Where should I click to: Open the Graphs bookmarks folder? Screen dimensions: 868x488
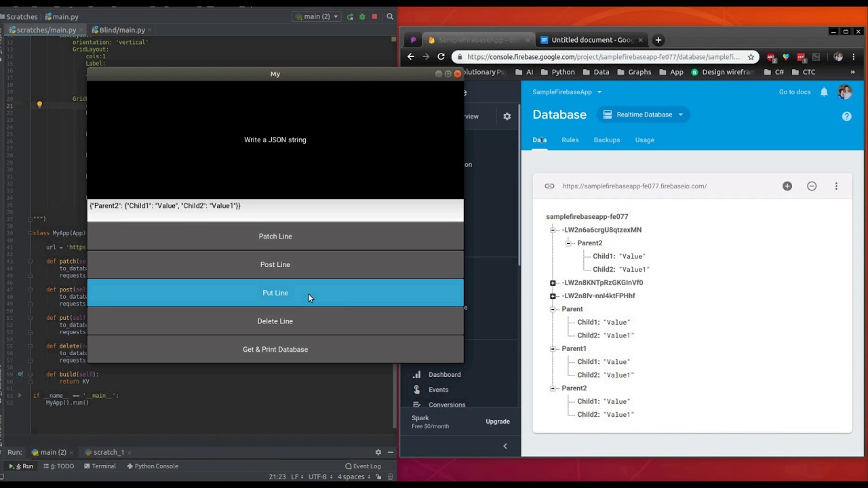pos(633,72)
